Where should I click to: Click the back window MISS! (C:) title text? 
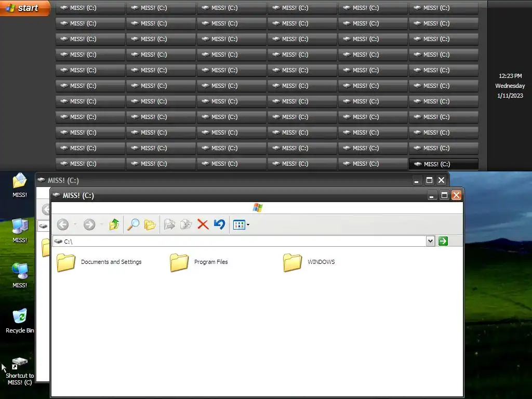coord(63,180)
